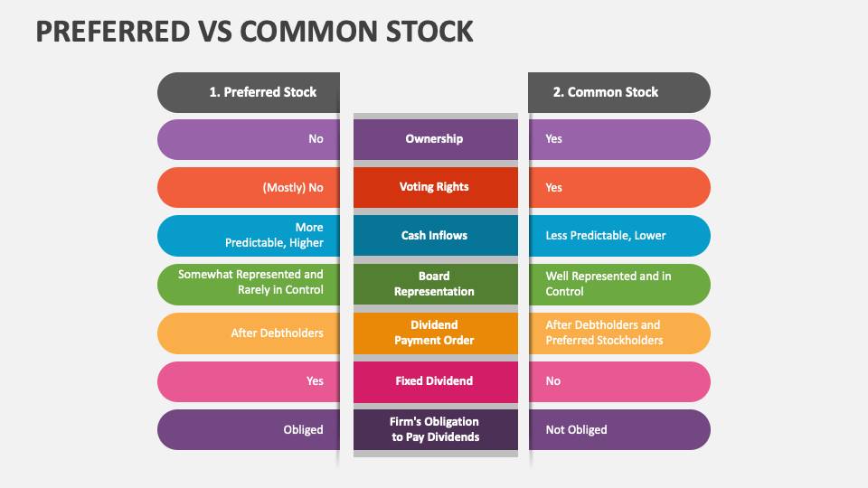Select 'Less Predictable, Lower' blue pill

(619, 236)
